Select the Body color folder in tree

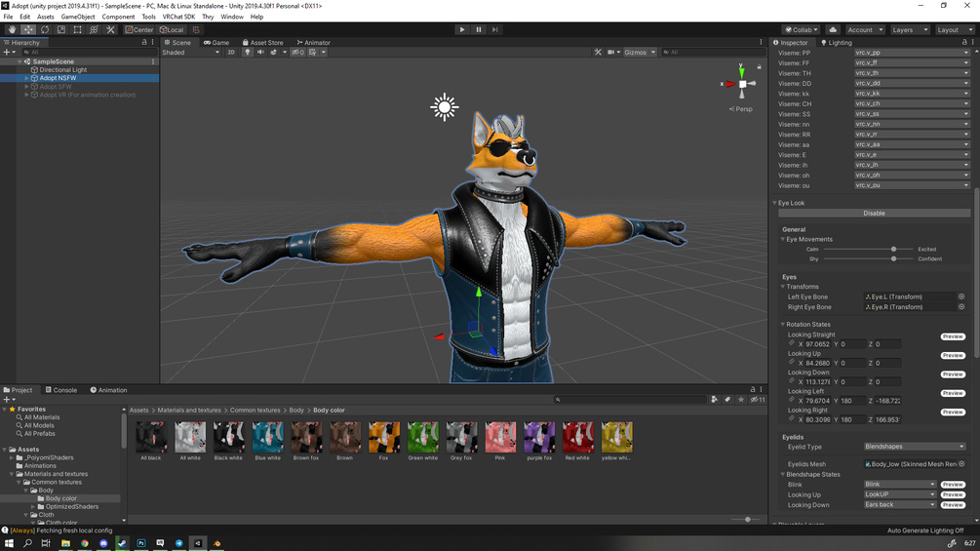[60, 498]
